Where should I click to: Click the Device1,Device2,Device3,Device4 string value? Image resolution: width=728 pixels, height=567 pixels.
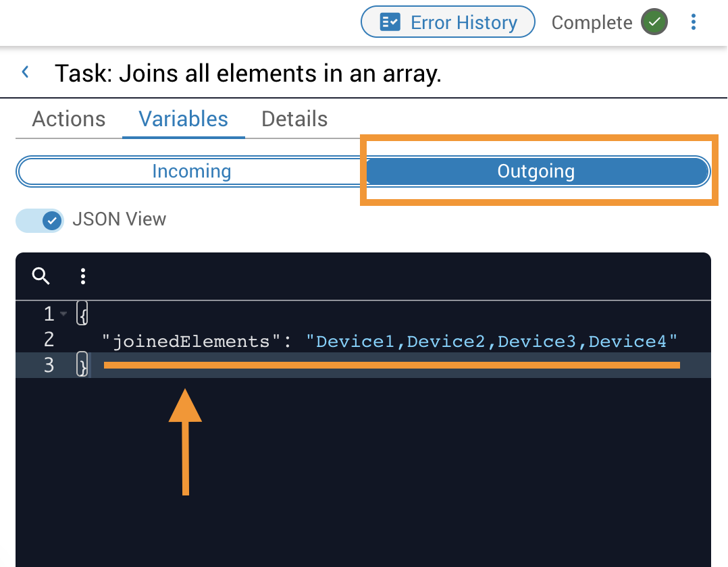pos(491,342)
